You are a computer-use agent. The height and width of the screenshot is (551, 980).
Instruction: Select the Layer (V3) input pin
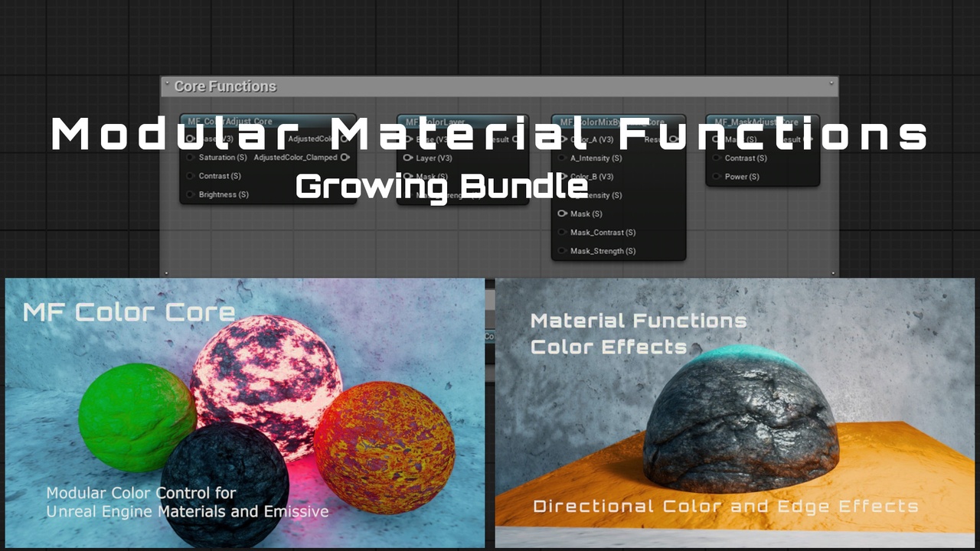409,158
